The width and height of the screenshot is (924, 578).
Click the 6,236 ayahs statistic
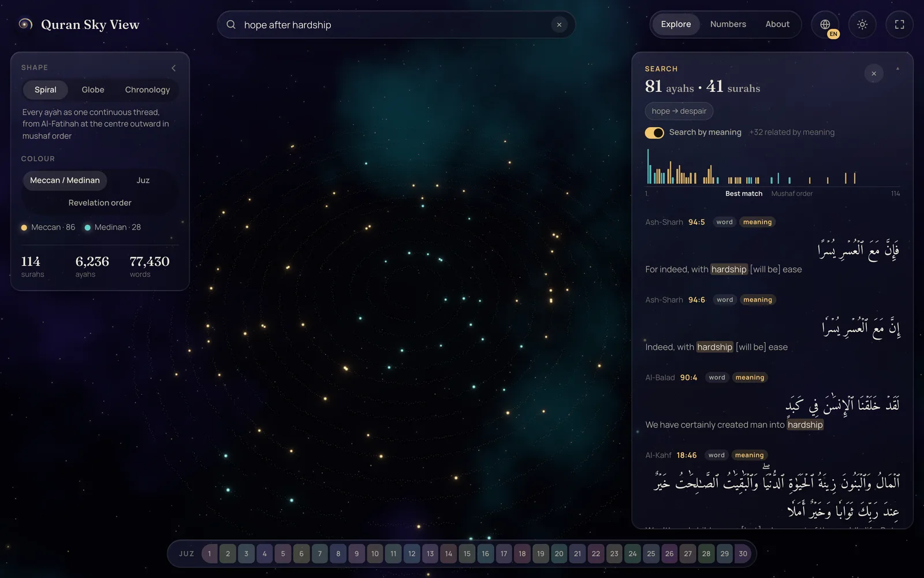92,266
